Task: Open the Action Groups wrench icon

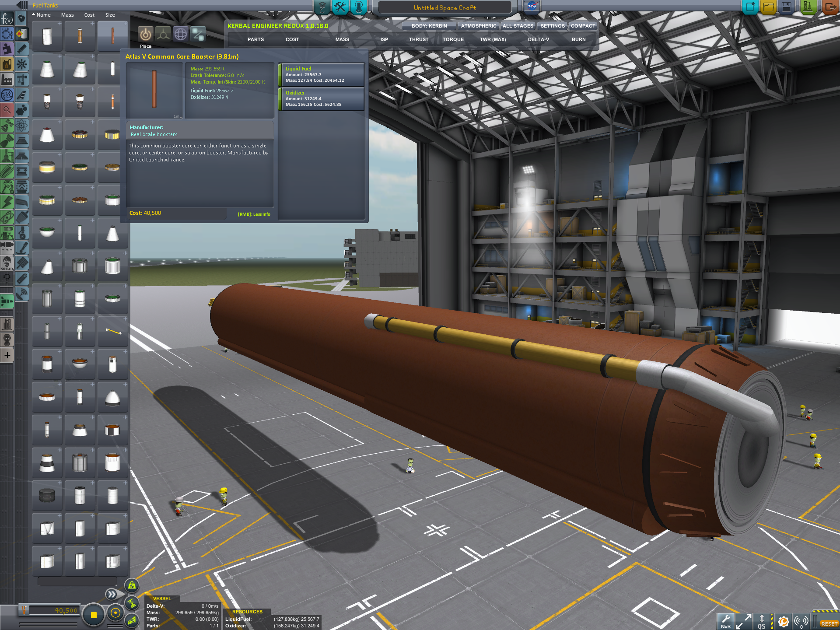Action: [x=340, y=7]
